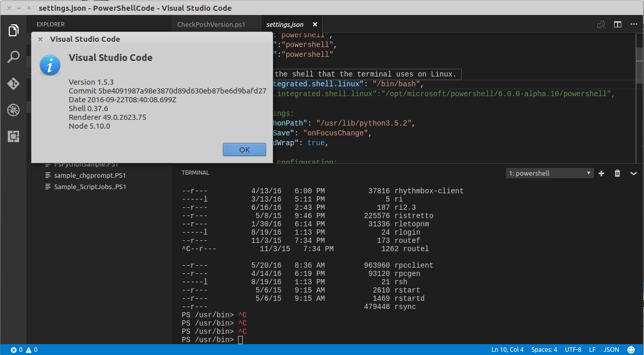The height and width of the screenshot is (355, 644).
Task: Switch to the Explorer file icon
Action: [x=13, y=30]
